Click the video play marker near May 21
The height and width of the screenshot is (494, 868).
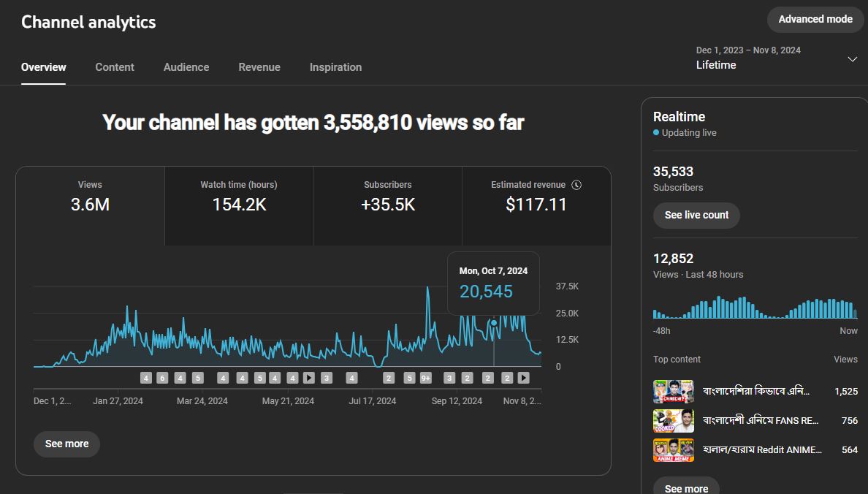tap(309, 378)
